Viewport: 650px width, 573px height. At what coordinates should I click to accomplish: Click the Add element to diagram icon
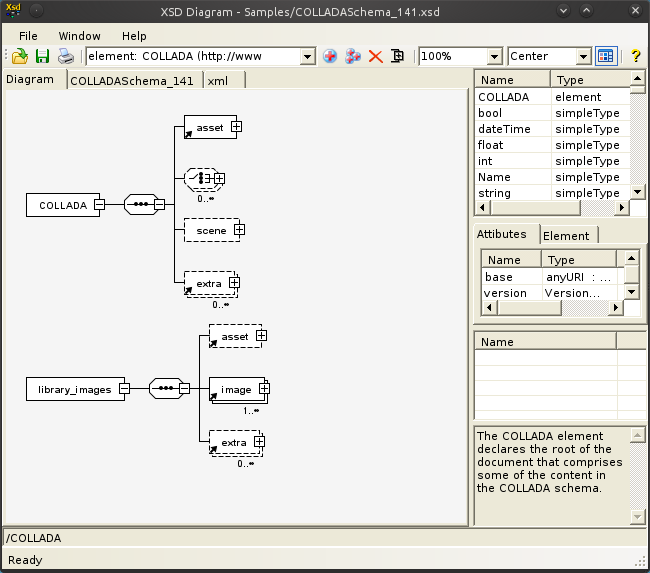pyautogui.click(x=330, y=56)
